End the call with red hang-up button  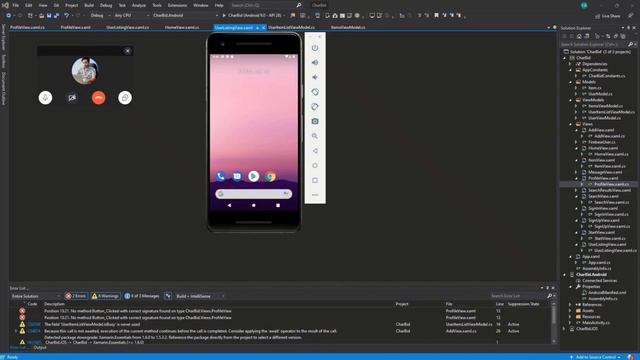[x=98, y=98]
